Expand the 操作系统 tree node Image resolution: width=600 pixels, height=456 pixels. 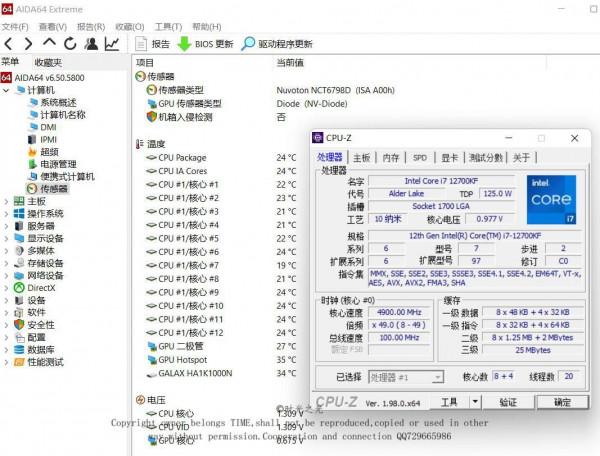(x=6, y=213)
